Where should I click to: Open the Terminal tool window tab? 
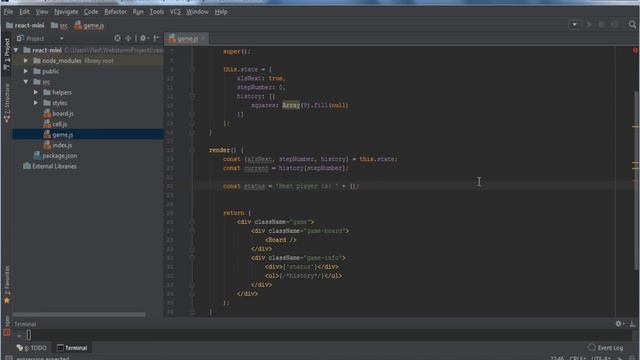pos(72,348)
